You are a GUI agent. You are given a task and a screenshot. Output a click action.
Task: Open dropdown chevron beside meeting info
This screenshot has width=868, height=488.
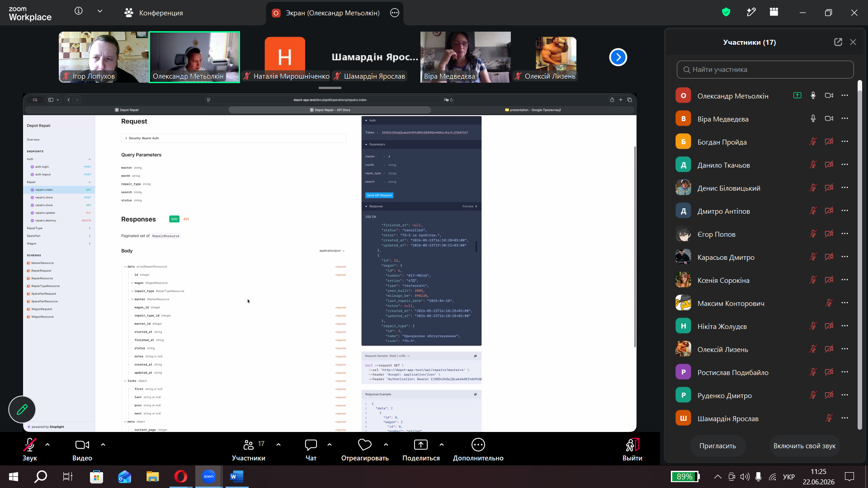(100, 11)
